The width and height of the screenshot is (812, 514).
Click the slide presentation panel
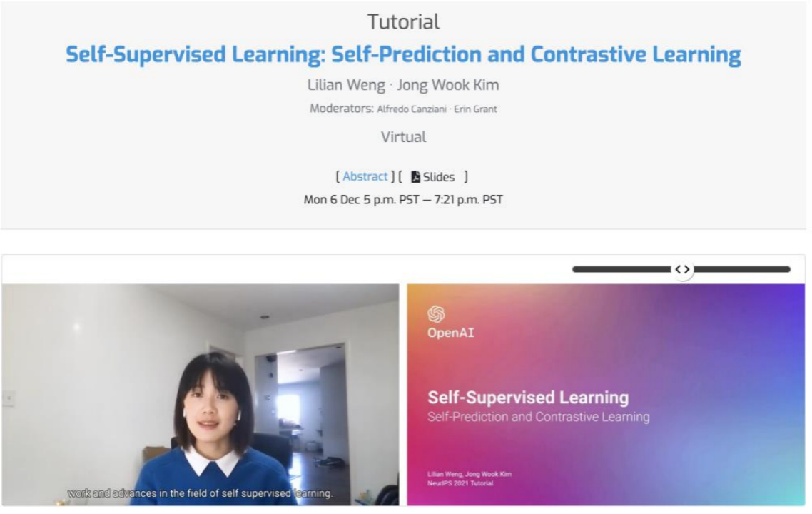point(606,394)
